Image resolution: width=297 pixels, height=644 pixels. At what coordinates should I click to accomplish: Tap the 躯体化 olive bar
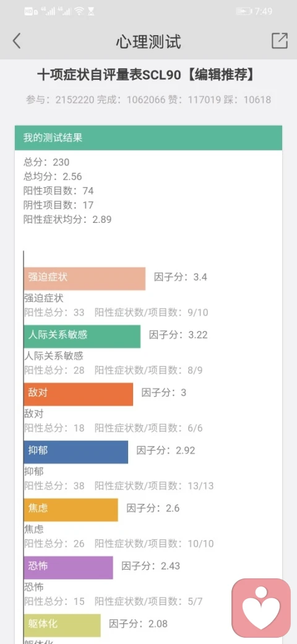click(x=62, y=625)
